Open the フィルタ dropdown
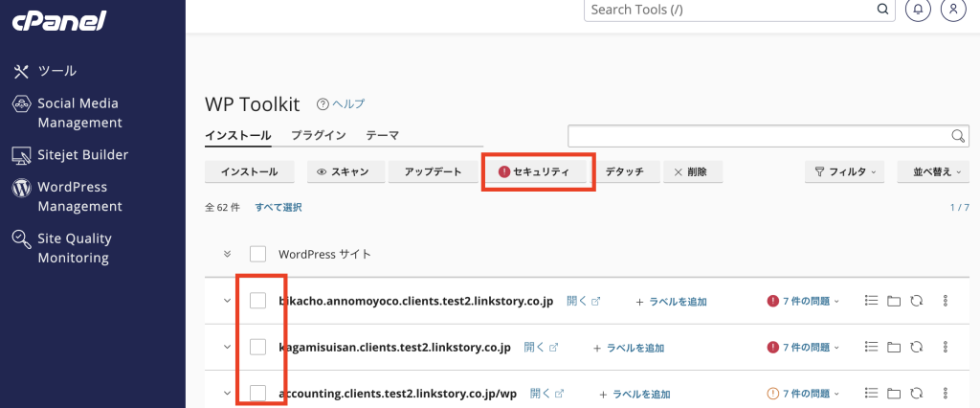Screen dimensions: 980x408 (846, 171)
